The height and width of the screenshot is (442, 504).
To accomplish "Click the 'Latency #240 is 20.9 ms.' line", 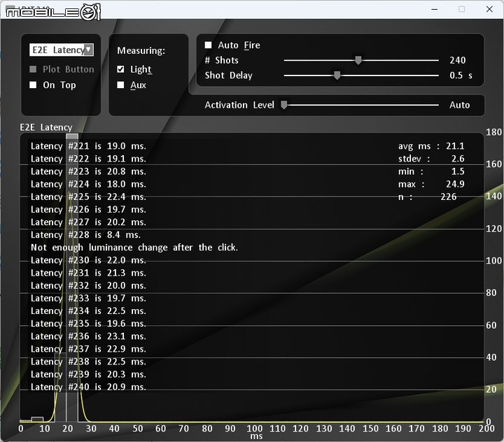I will (88, 387).
